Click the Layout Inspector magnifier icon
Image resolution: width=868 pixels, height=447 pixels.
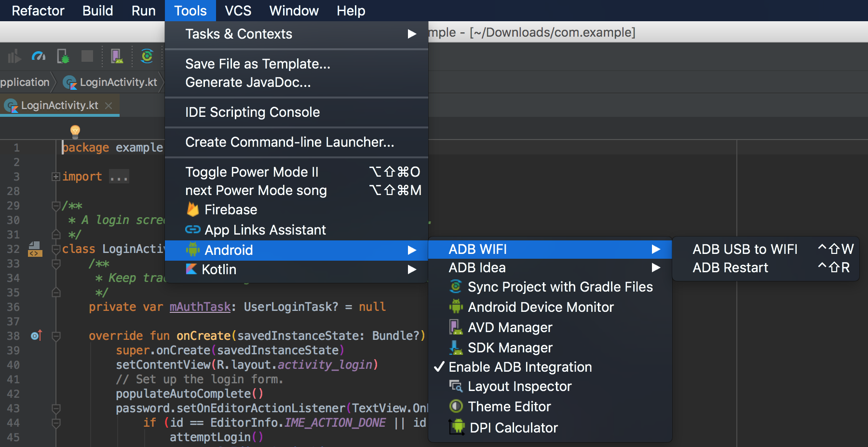coord(456,386)
